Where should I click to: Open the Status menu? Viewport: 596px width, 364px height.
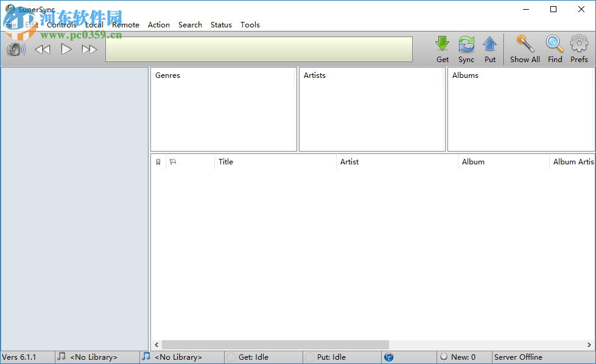(221, 25)
